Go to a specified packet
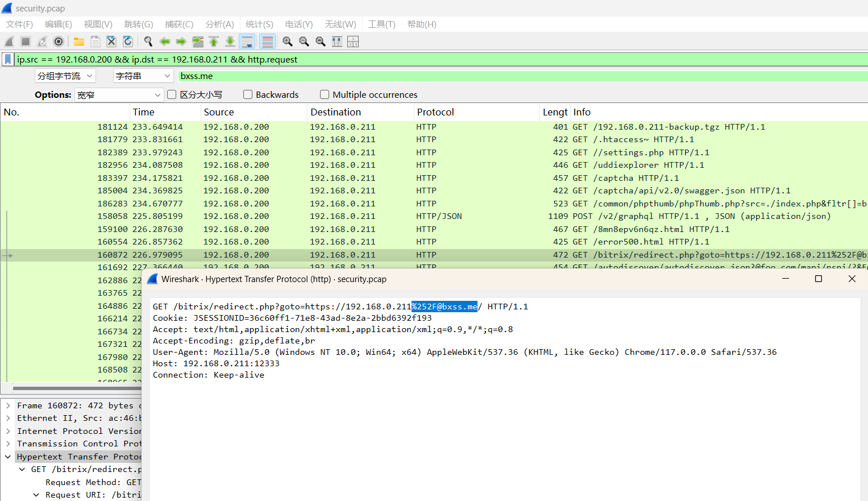Viewport: 868px width, 501px height. [x=198, y=42]
